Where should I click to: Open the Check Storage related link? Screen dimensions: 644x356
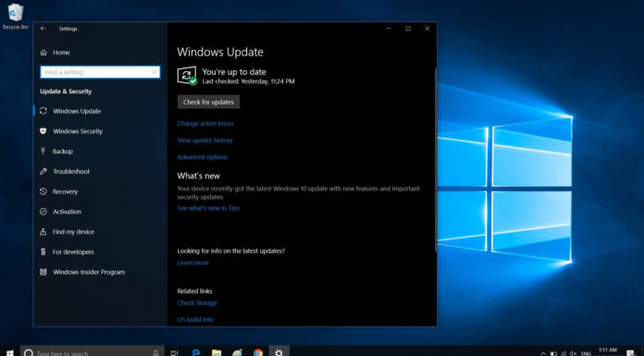(x=197, y=302)
